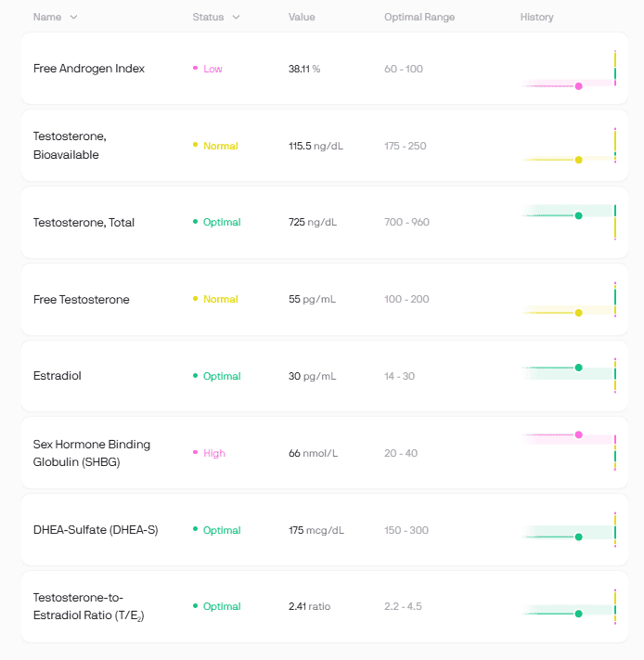Click the Normal status of Free Testosterone
Viewport: 644px width, 660px height.
(220, 299)
